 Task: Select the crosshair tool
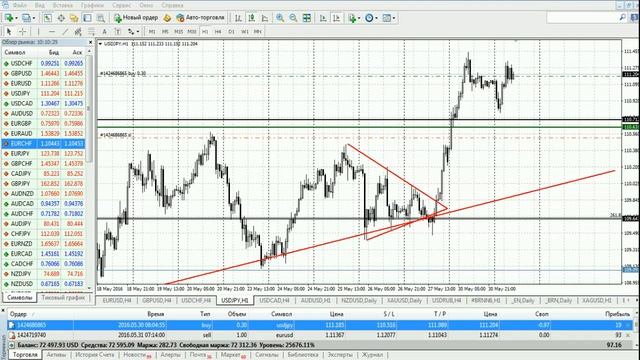point(22,31)
